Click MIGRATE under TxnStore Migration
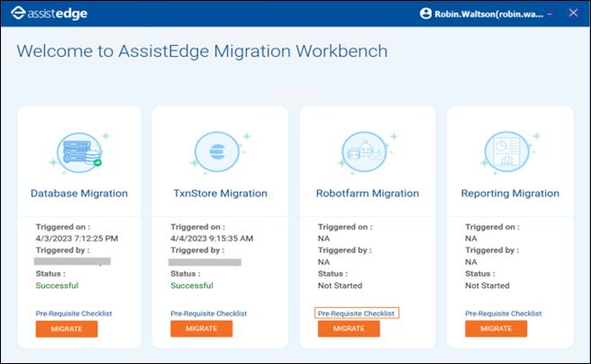The height and width of the screenshot is (364, 591). point(201,329)
